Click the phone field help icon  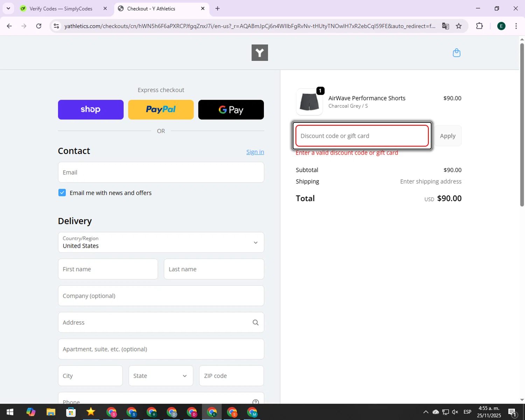(255, 402)
